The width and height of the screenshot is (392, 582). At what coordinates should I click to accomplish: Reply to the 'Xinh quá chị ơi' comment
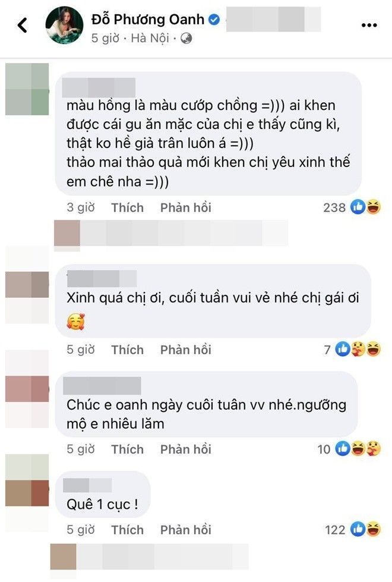(x=185, y=350)
